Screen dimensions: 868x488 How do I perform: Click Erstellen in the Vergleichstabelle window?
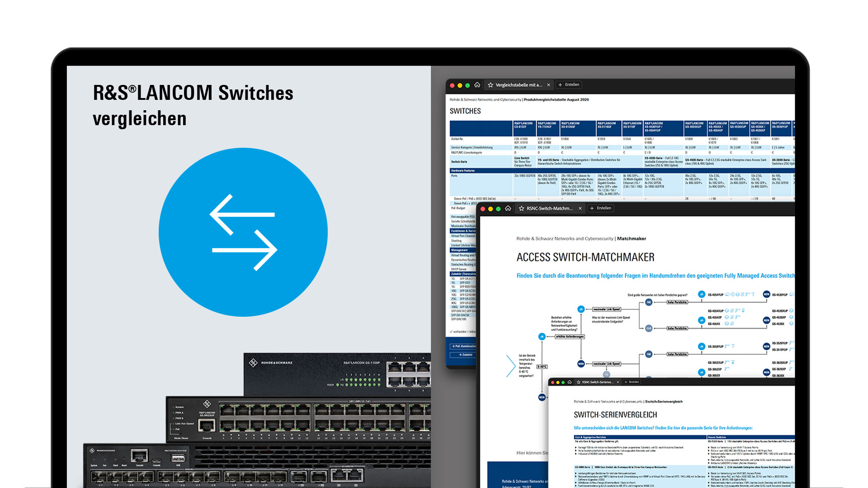point(569,85)
